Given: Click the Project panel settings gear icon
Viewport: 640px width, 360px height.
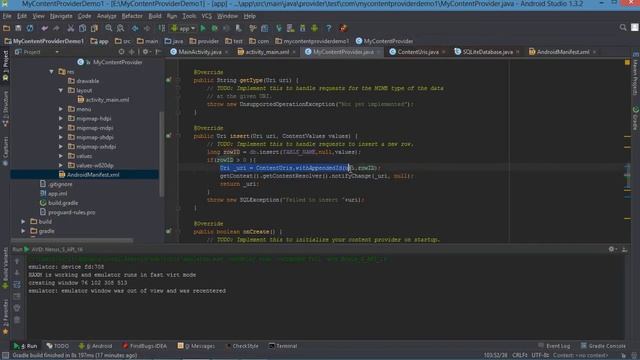Looking at the screenshot, I should tap(145, 52).
